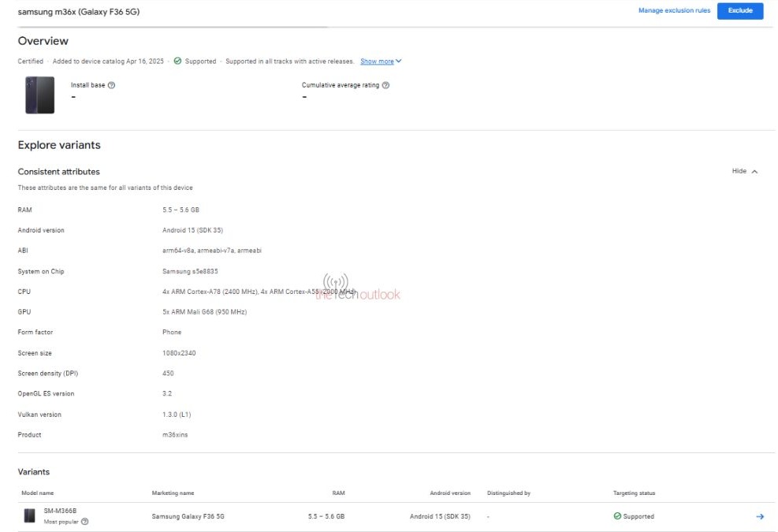Screen dimensions: 778x532
Task: Click Added to device catalog Apr 16, 2025 text
Action: coord(108,61)
